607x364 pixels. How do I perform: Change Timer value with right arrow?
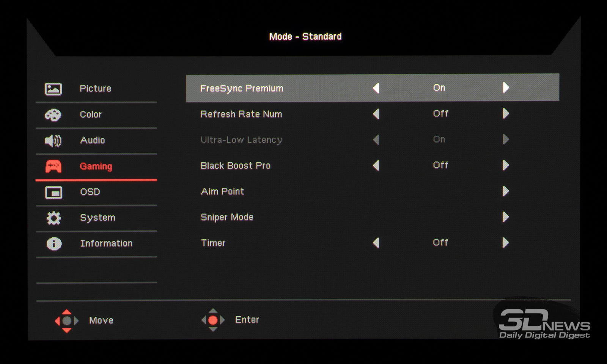click(x=506, y=242)
